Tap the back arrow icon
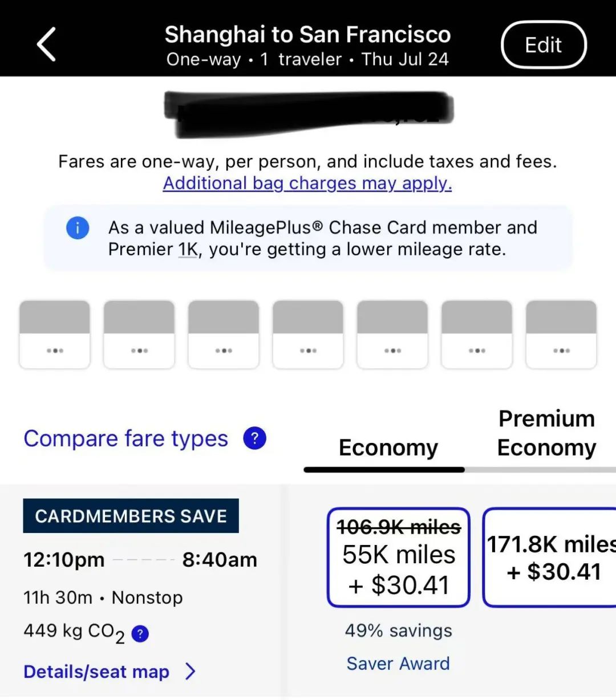The height and width of the screenshot is (700, 616). tap(47, 44)
